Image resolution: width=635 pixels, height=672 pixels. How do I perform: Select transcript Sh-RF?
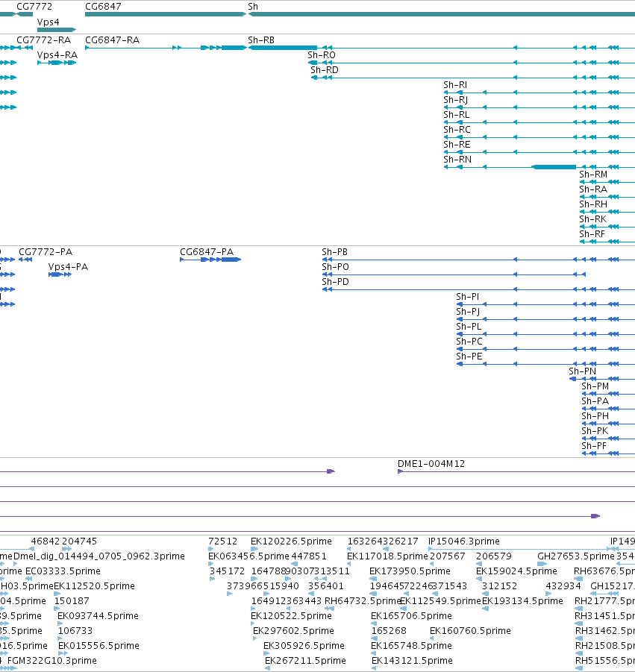coord(592,234)
